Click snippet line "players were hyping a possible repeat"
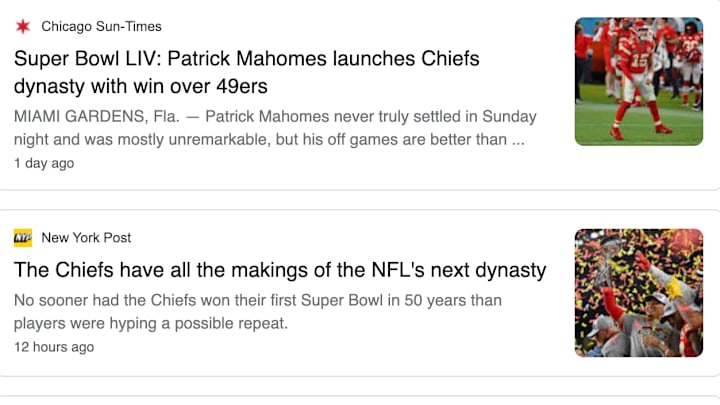The width and height of the screenshot is (720, 405). pos(151,323)
